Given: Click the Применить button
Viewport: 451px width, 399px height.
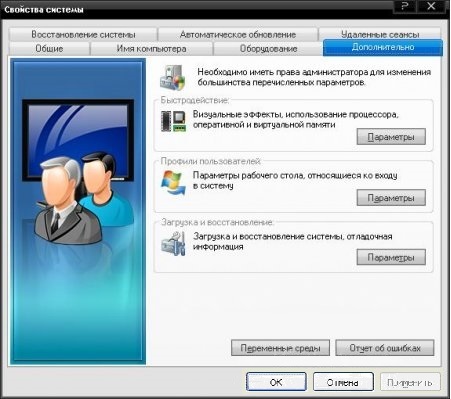Looking at the screenshot, I should tap(410, 382).
